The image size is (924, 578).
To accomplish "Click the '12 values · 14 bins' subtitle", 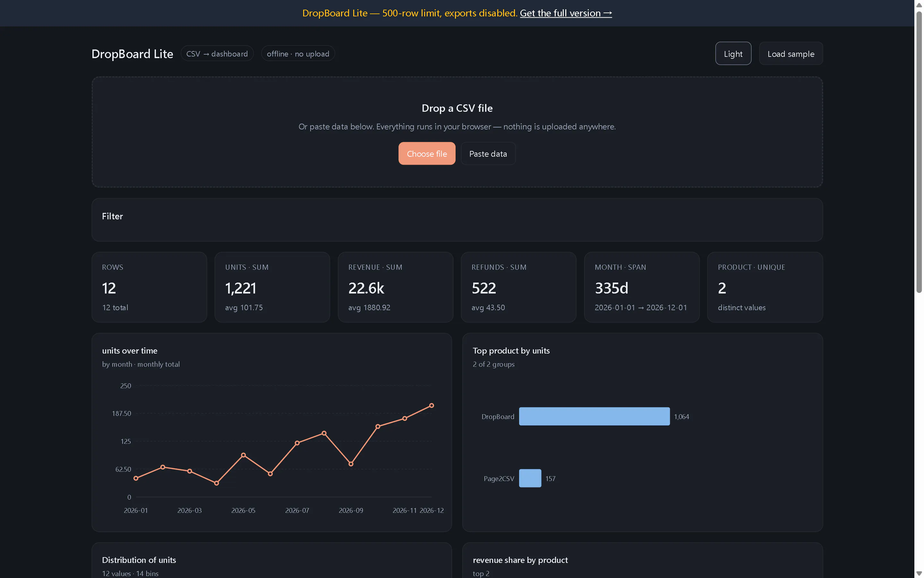I will click(x=130, y=574).
